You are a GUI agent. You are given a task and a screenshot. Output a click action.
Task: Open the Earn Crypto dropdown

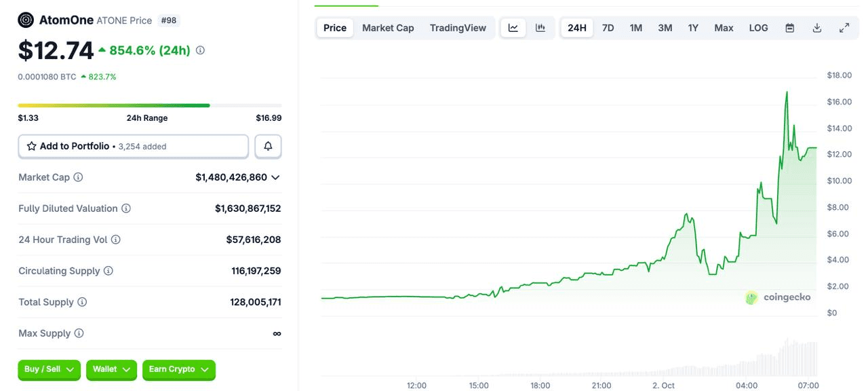click(x=178, y=369)
